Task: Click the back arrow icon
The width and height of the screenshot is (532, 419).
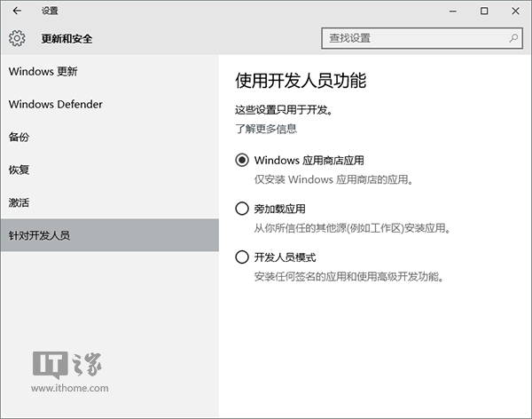Action: 17,12
